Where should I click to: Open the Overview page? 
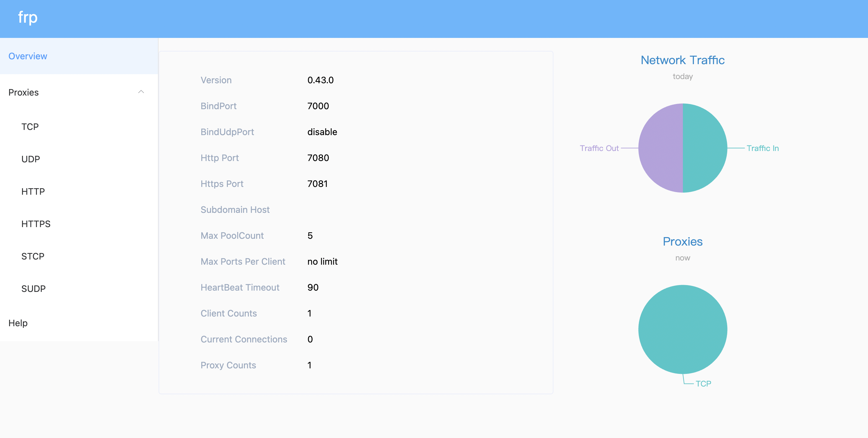pos(28,56)
